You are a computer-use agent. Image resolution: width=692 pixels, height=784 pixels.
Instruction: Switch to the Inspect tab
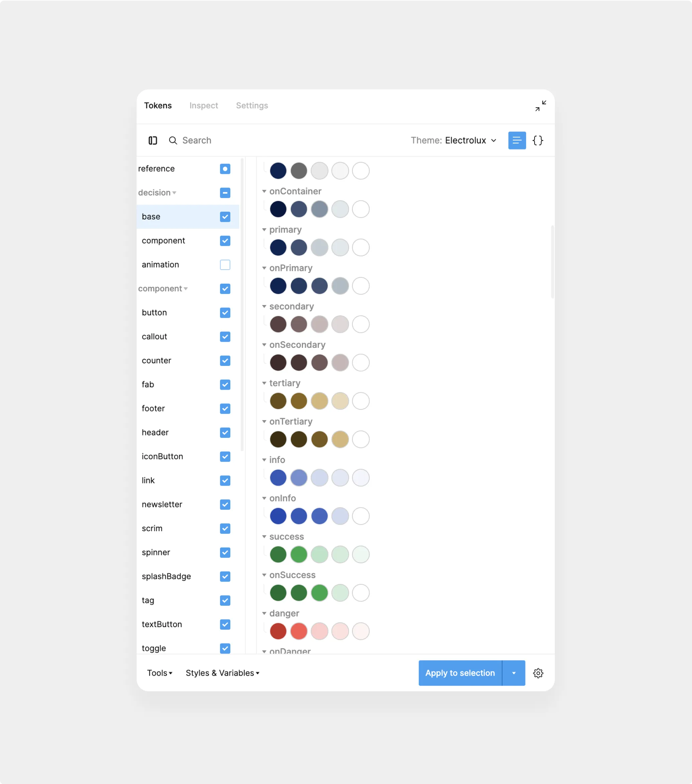click(x=204, y=105)
